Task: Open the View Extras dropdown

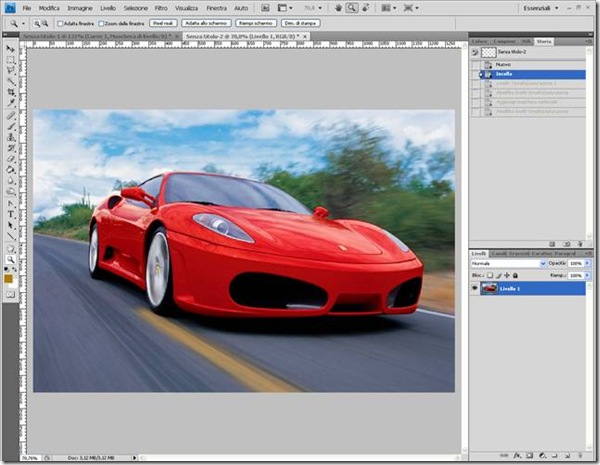Action: pyautogui.click(x=285, y=8)
